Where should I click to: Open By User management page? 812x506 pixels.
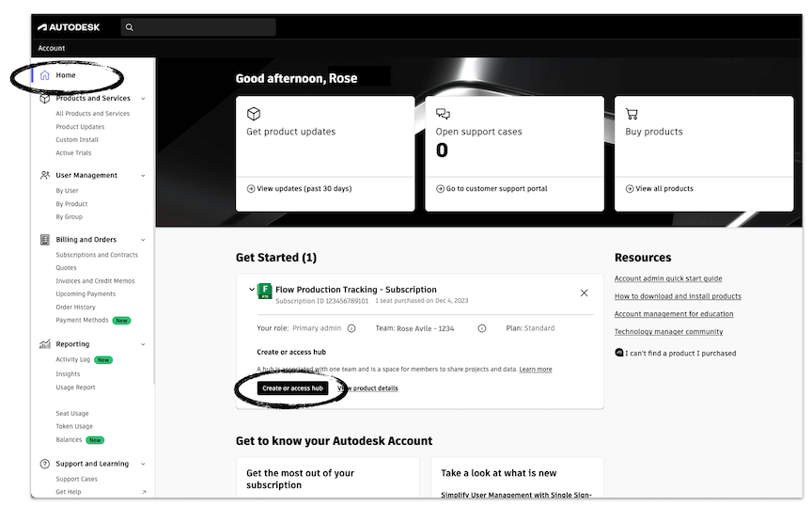68,191
